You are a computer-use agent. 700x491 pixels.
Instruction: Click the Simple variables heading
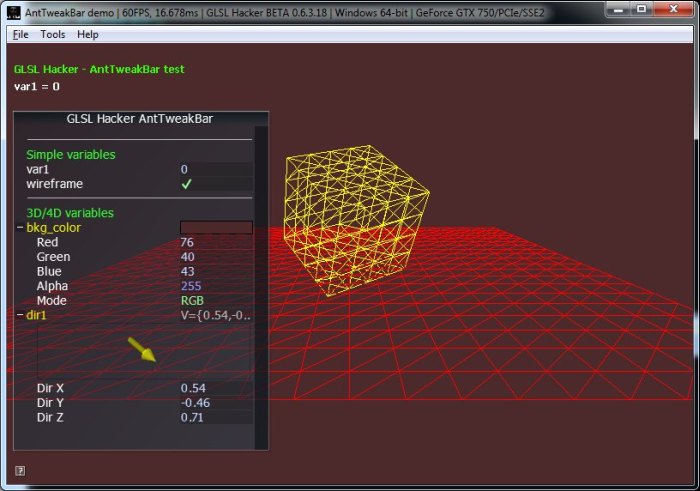pyautogui.click(x=71, y=154)
